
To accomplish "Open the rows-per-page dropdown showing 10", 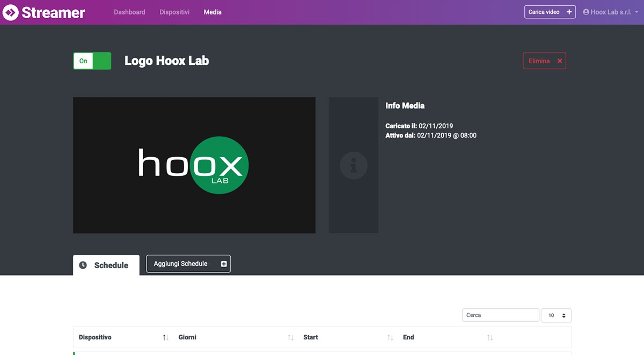I will point(557,315).
